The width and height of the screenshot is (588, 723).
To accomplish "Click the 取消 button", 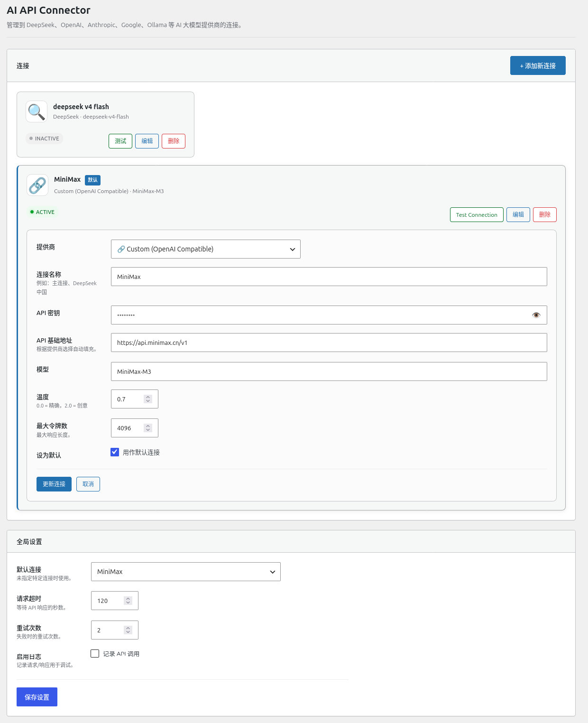I will (x=88, y=484).
